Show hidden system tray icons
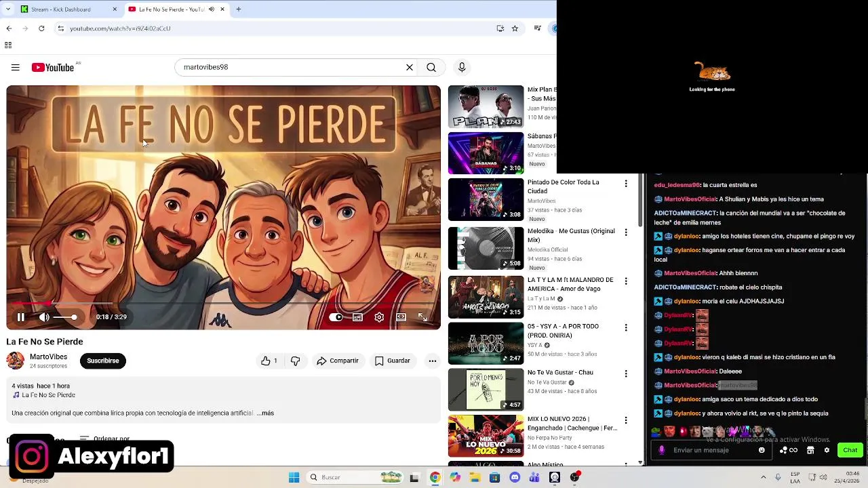The width and height of the screenshot is (868, 488). (x=763, y=477)
